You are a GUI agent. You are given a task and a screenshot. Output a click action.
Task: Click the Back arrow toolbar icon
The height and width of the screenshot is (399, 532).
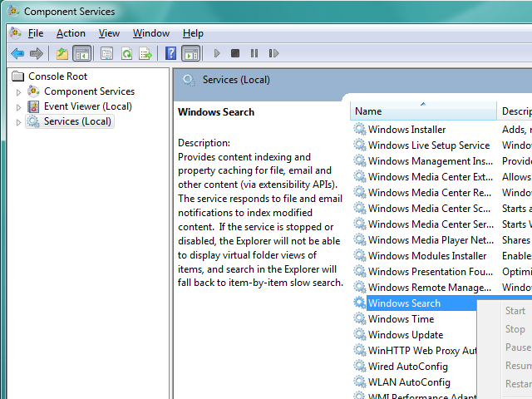coord(17,53)
